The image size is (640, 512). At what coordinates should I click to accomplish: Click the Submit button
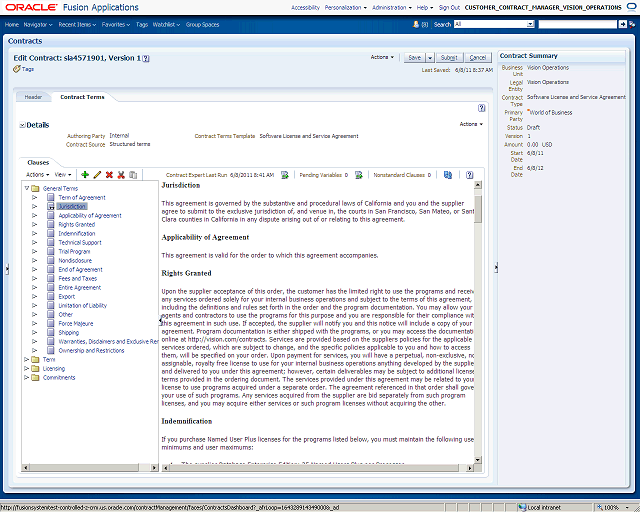(x=449, y=58)
